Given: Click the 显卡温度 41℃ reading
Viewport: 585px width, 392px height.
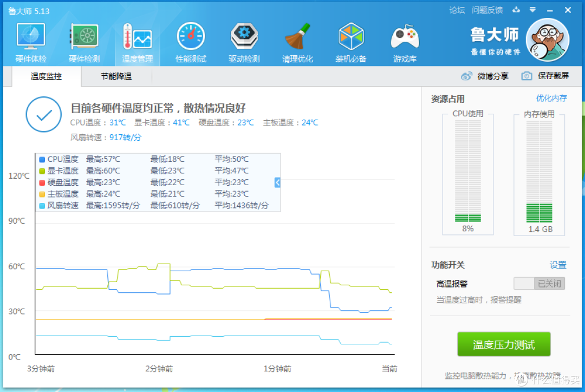Looking at the screenshot, I should click(162, 123).
